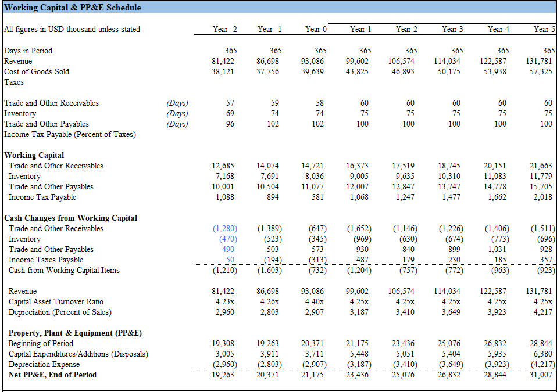This screenshot has height=392, width=557.
Task: Select the Income Tax Payable (Percent of Taxes) label
Action: (x=70, y=134)
